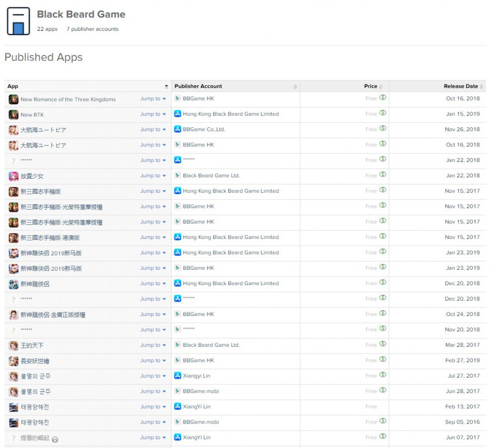Click the Black Beard Game publisher logo icon
This screenshot has height=448, width=493.
pos(18,21)
